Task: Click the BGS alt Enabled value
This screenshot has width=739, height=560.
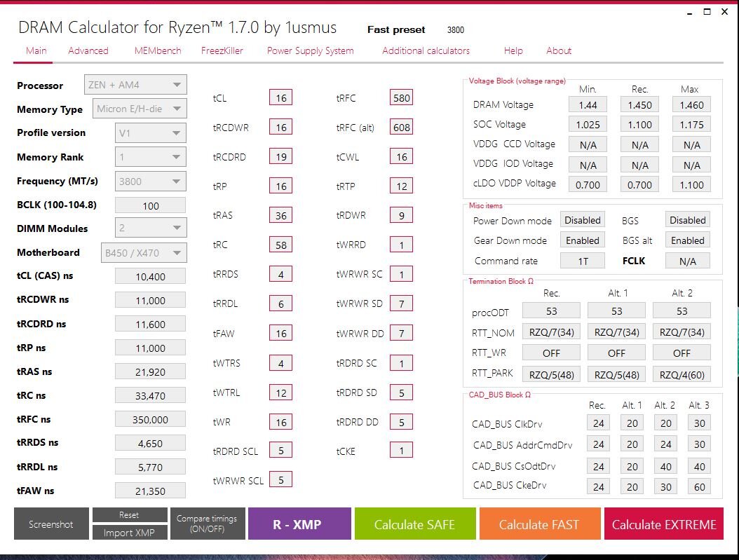Action: click(x=688, y=240)
